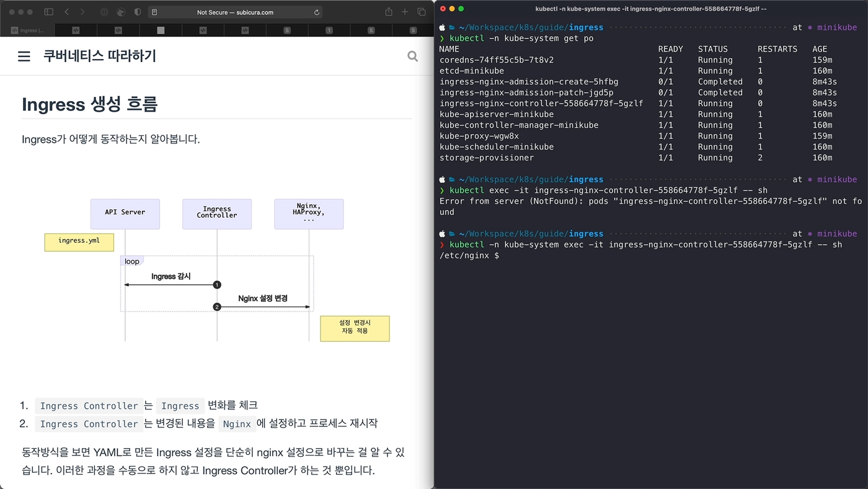Click the 쿠버네티스 따라하기 site title
Viewport: 868px width, 489px height.
pyautogui.click(x=99, y=56)
